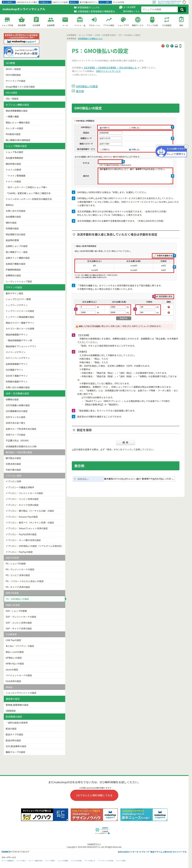The image size is (192, 868).
Task: Open atoneの設定 sidebar item
Action: [x=34, y=669]
